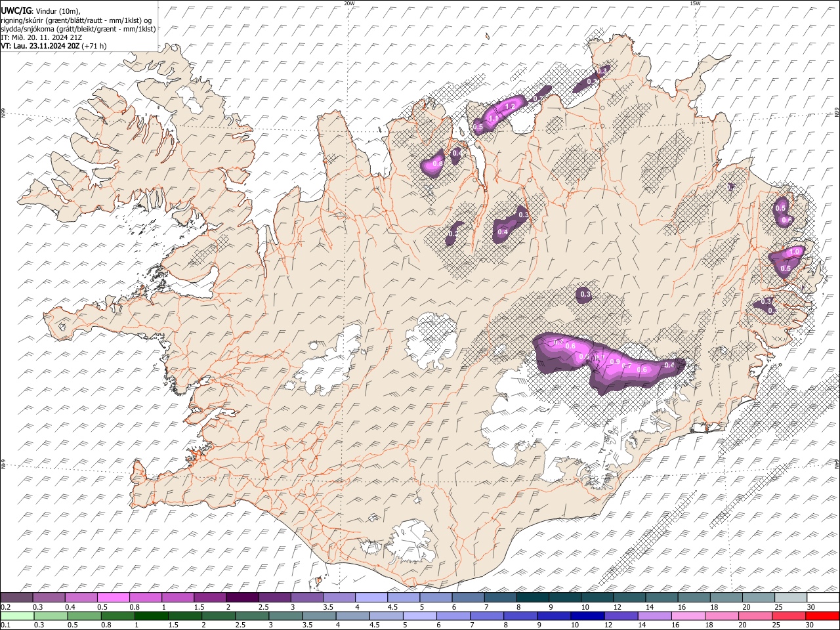Click the '30' label under the rain scale
Screen dimensions: 840x630
click(810, 625)
